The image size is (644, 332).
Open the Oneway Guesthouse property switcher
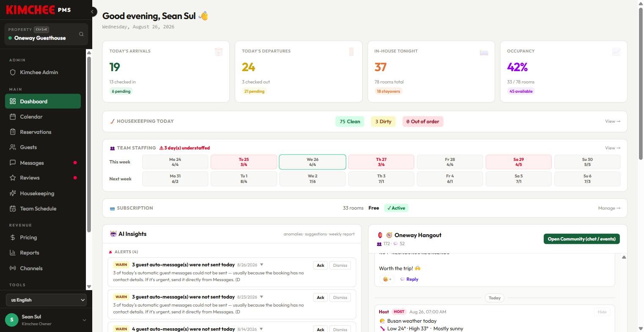pyautogui.click(x=46, y=34)
